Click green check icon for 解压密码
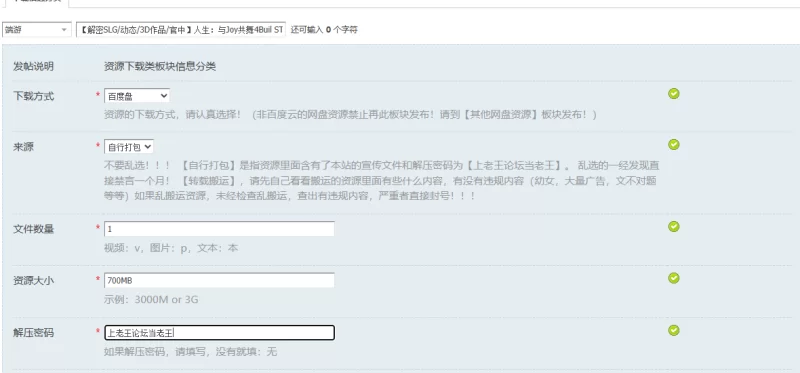The image size is (800, 373). click(674, 330)
